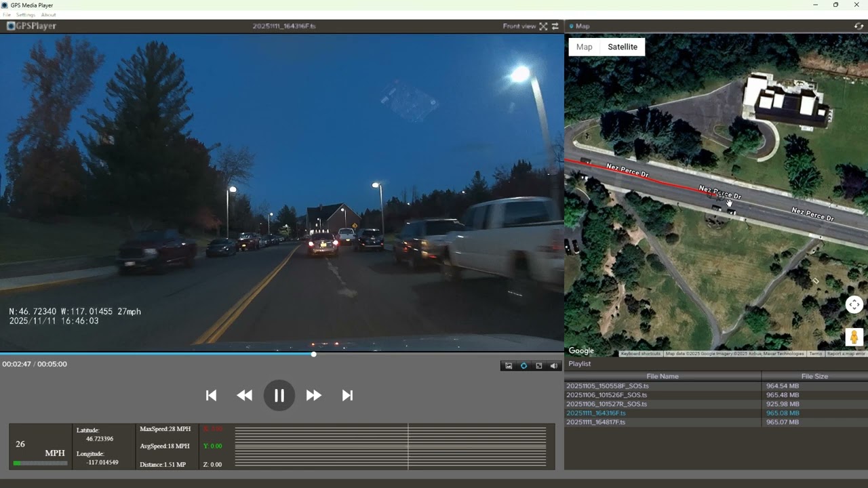Viewport: 868px width, 488px height.
Task: Click the GPSPlayer logo in video header
Action: click(32, 26)
